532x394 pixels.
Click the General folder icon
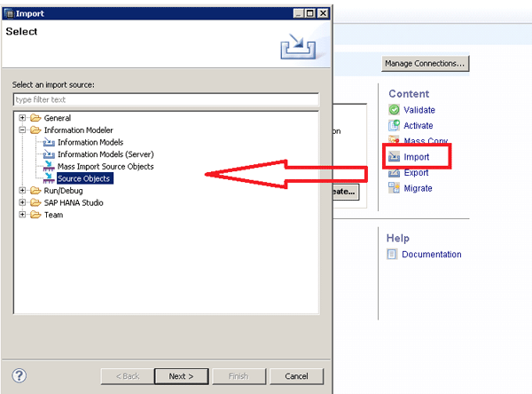[x=35, y=118]
